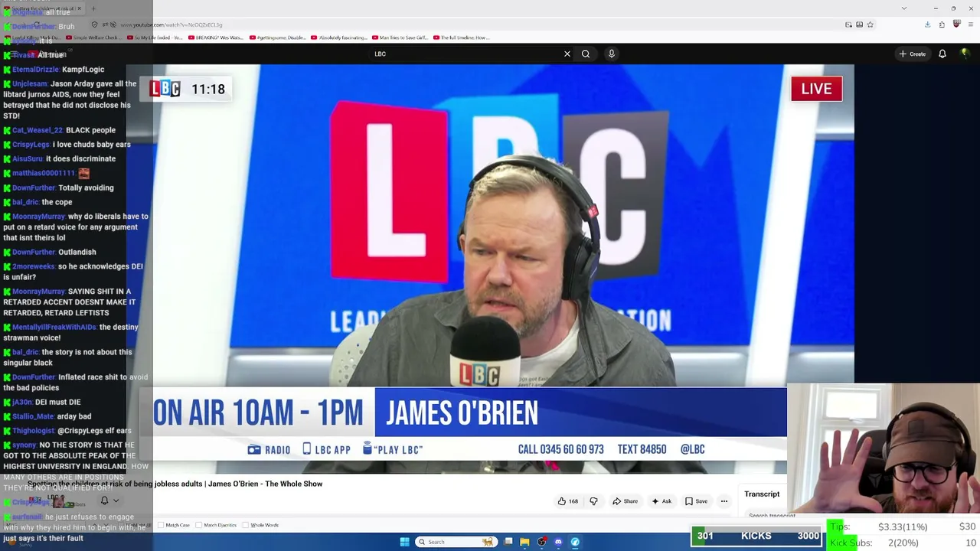Share the James O'Brien video
This screenshot has width=980, height=551.
click(625, 501)
